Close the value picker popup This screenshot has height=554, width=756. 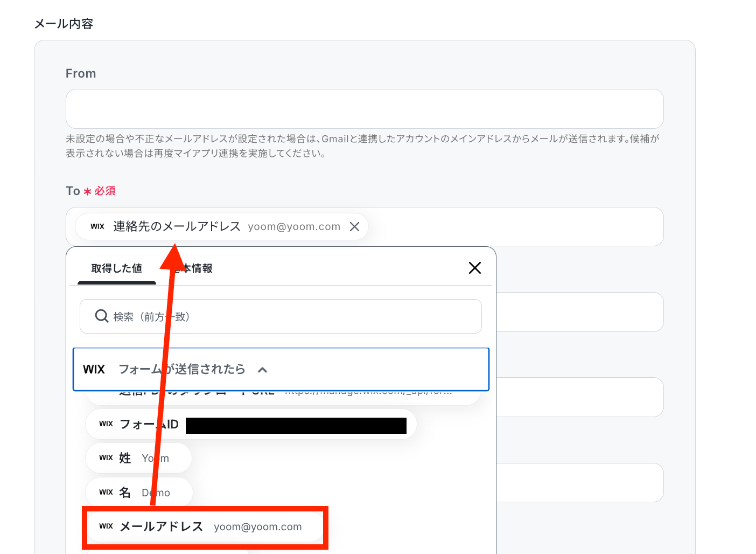pos(475,268)
